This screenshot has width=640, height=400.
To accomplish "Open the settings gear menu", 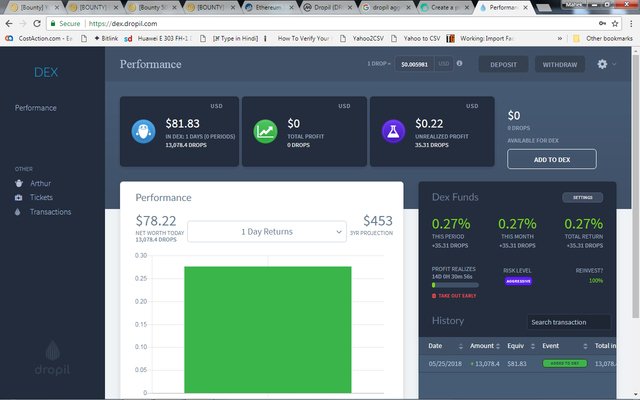I will (602, 64).
